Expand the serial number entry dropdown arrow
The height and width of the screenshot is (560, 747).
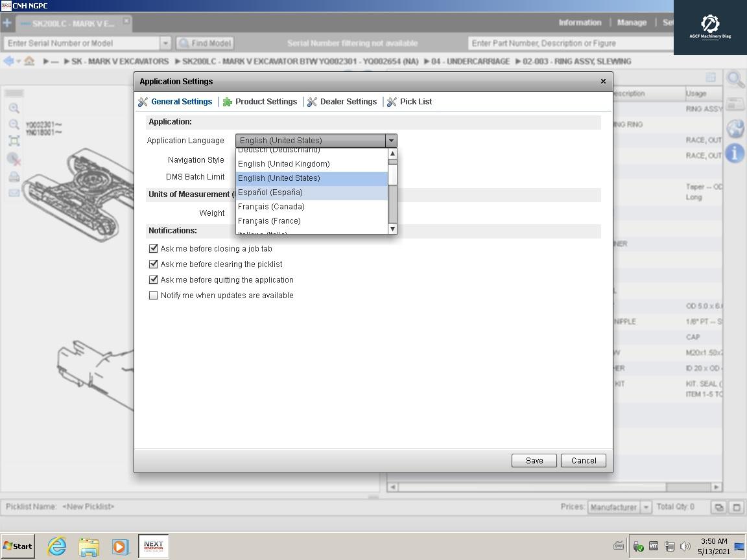[x=165, y=43]
